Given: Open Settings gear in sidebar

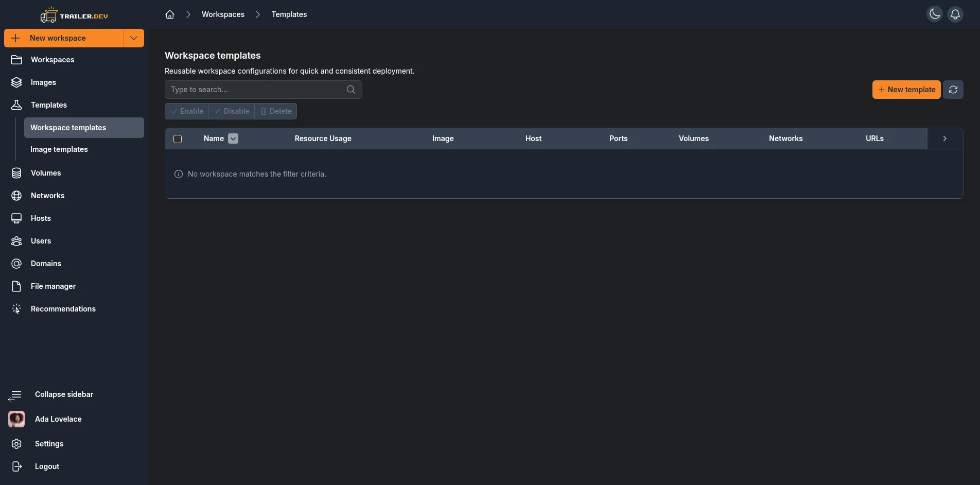Looking at the screenshot, I should (x=16, y=444).
